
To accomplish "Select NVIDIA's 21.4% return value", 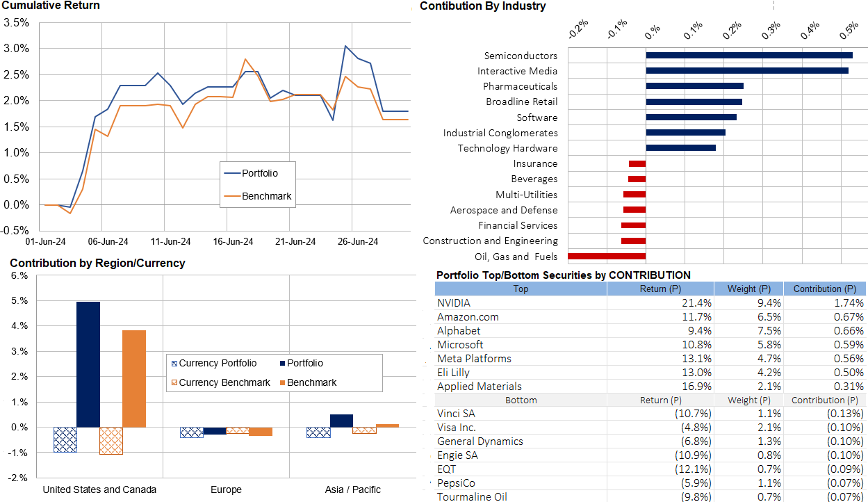I will [698, 303].
